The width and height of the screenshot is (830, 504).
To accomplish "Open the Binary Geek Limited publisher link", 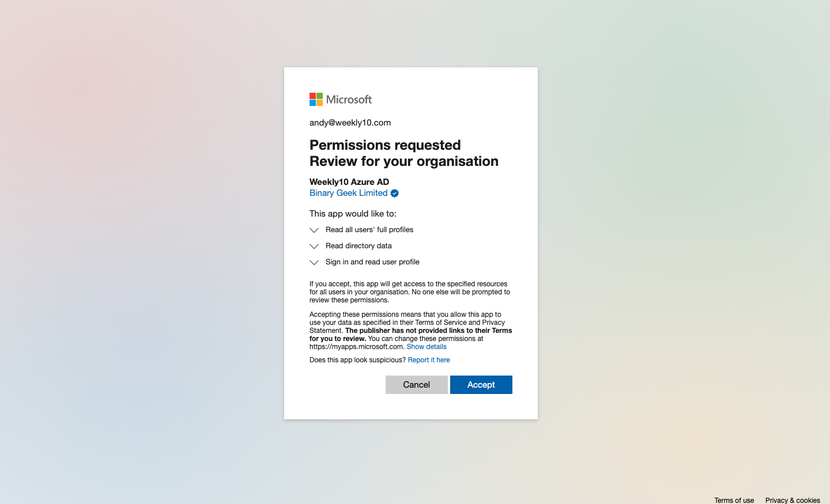I will tap(348, 193).
